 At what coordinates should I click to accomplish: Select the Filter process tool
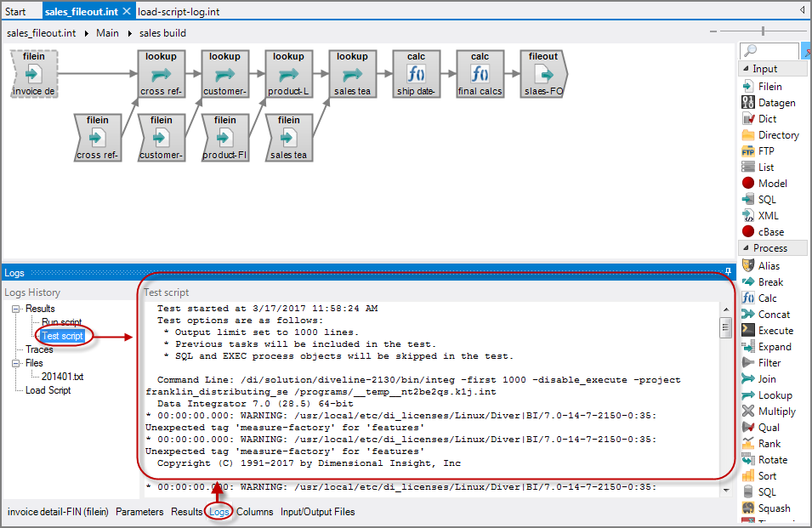[x=765, y=362]
